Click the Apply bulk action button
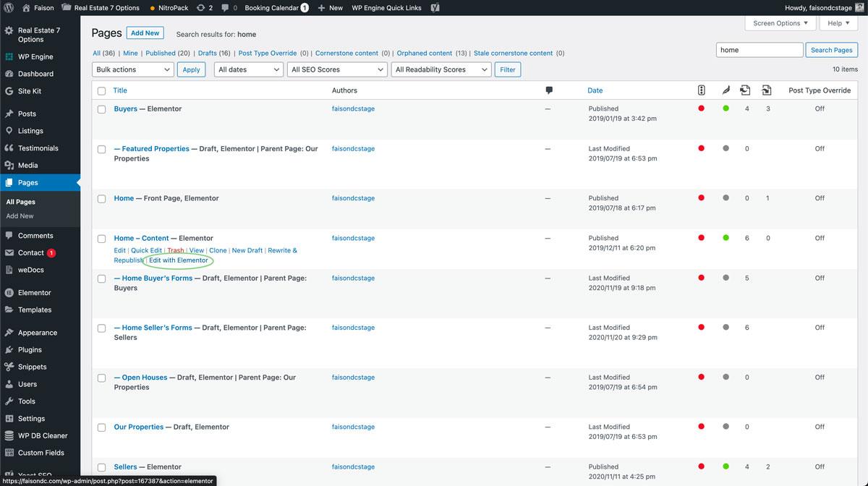868x486 pixels. click(192, 69)
